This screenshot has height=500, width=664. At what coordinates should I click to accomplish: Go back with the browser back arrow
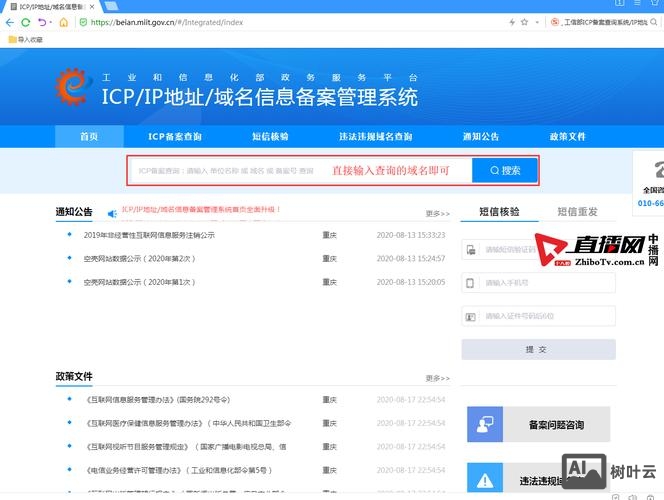click(10, 22)
